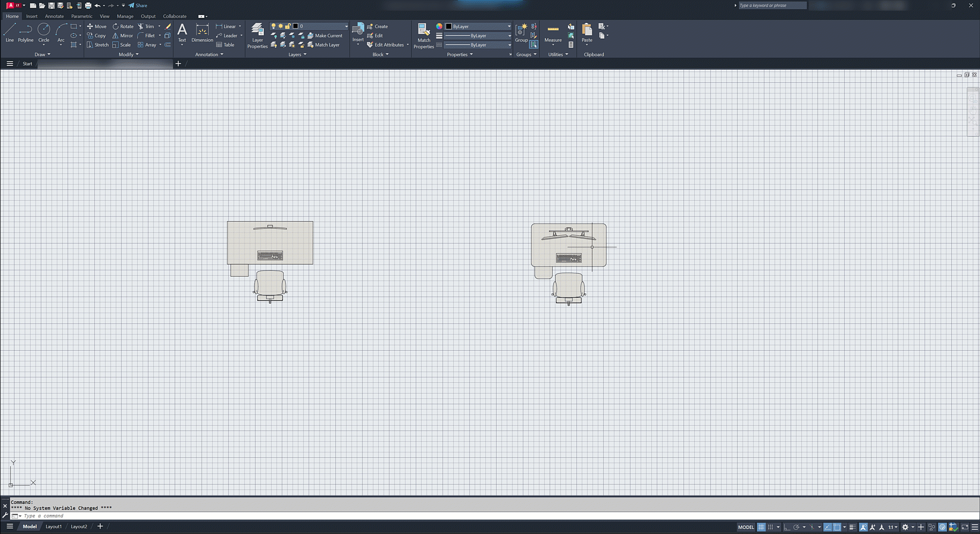980x534 pixels.
Task: Click the Share button
Action: [138, 6]
